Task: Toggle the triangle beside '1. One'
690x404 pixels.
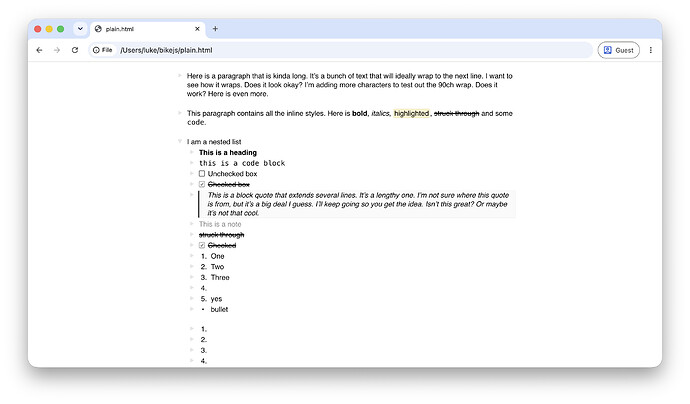Action: pos(191,256)
